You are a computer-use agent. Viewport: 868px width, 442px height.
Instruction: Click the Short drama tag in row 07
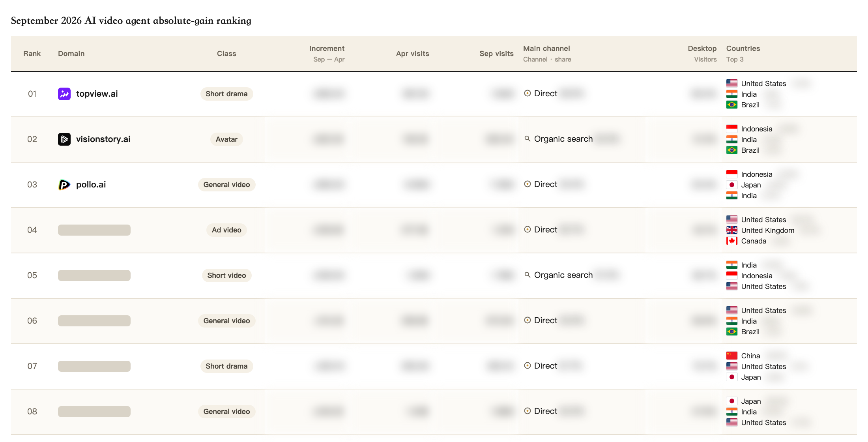tap(226, 366)
